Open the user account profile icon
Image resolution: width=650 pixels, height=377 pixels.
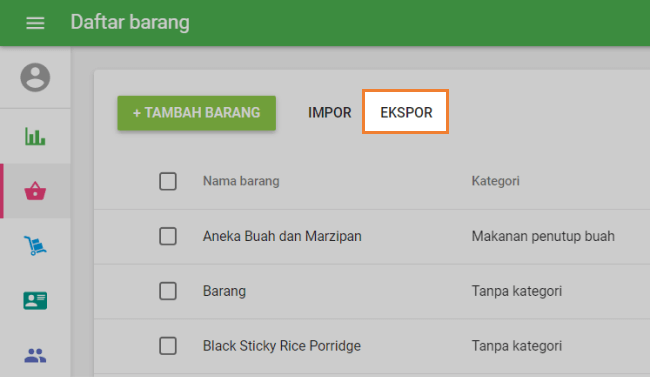[x=35, y=77]
